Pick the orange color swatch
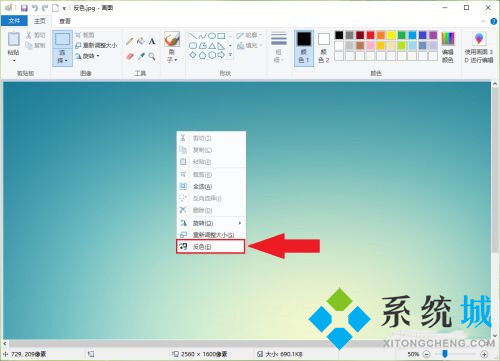Screen dimensions: 500x361 pos(381,35)
